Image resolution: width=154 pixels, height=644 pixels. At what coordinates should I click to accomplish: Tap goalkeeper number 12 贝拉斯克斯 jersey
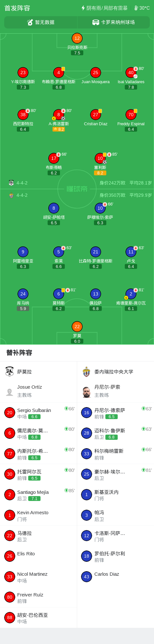77,38
